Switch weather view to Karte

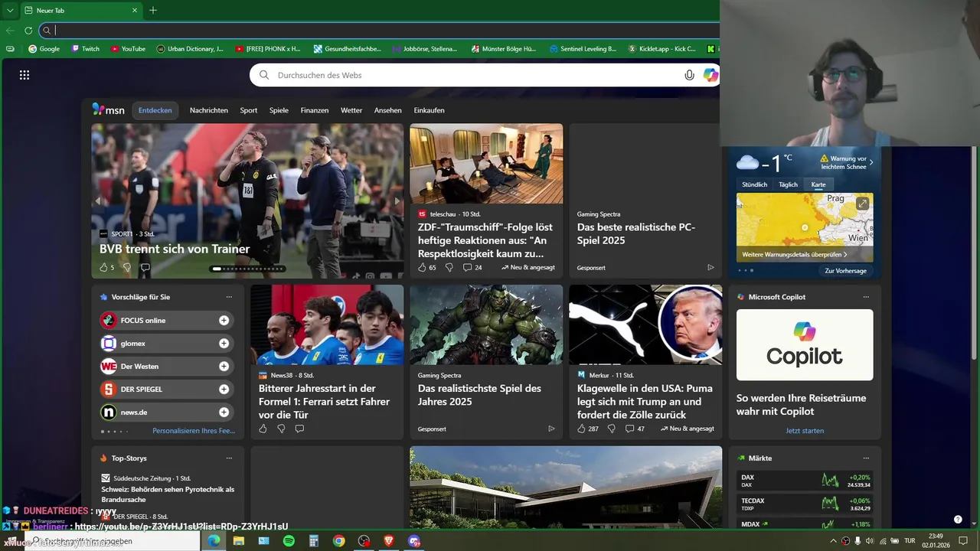click(818, 184)
